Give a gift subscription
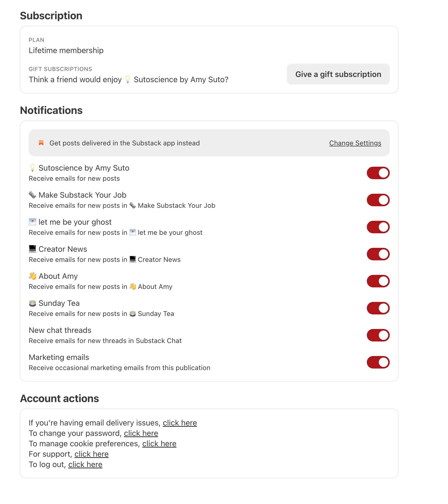Viewport: 448px width, 504px height. click(338, 74)
